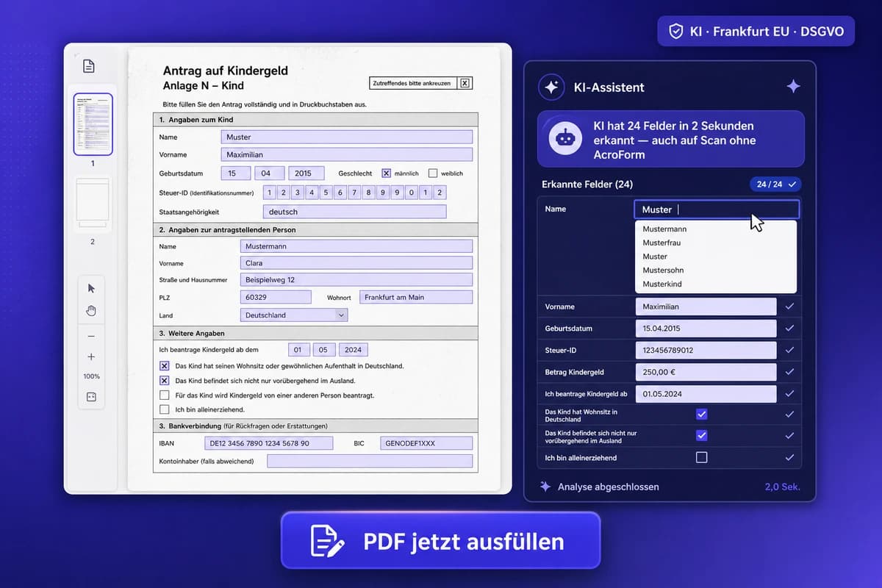The height and width of the screenshot is (588, 882).
Task: Click the shield icon in the DSGVO badge
Action: [x=675, y=32]
